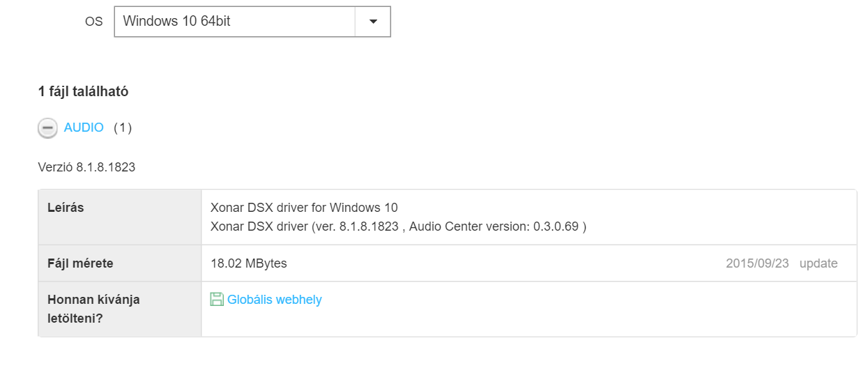Select the "Honnan kívánja letölteni?" header cell
The height and width of the screenshot is (384, 868).
click(120, 309)
